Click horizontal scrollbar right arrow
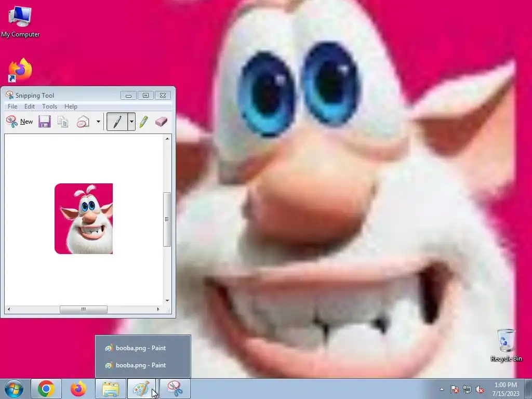This screenshot has width=532, height=399. [158, 309]
